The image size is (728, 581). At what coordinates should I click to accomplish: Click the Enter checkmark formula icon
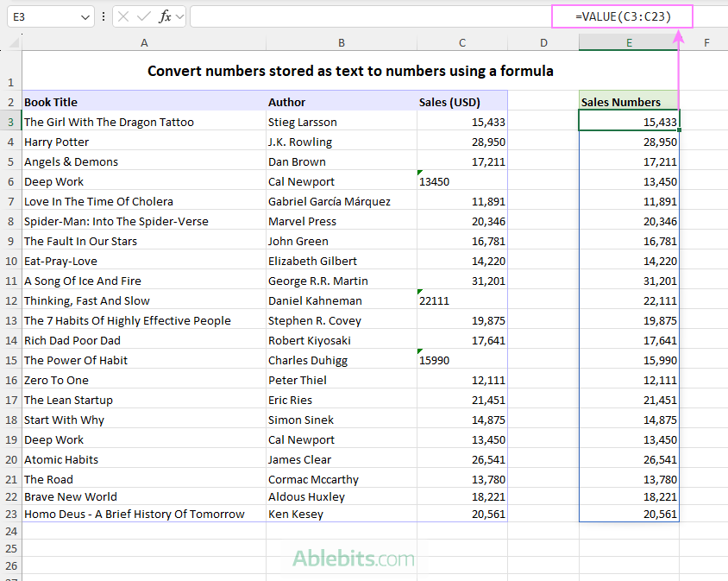click(144, 17)
